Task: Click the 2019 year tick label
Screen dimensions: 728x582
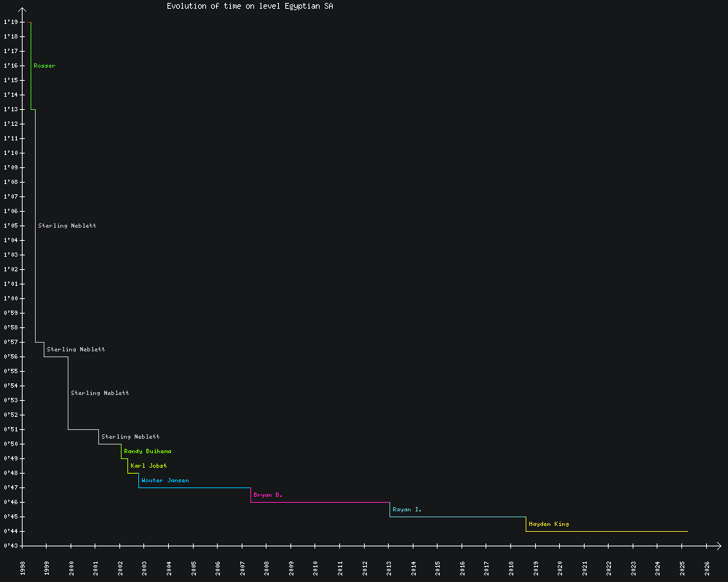Action: 536,567
